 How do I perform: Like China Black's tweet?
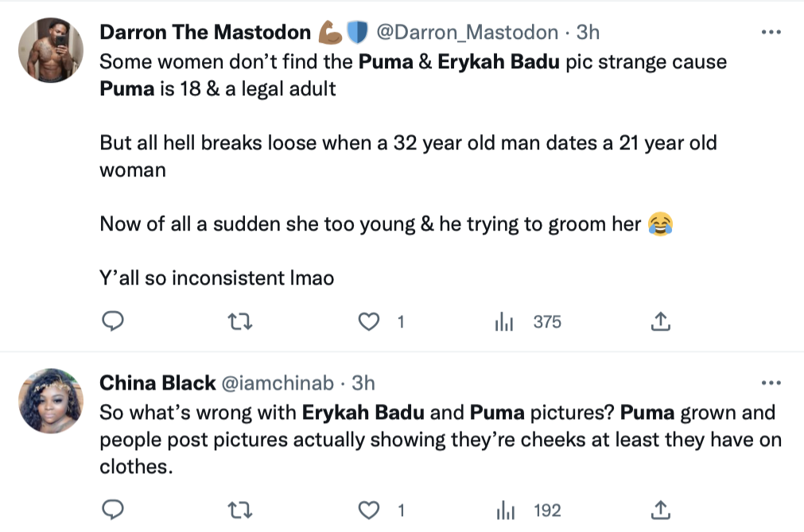click(x=368, y=510)
